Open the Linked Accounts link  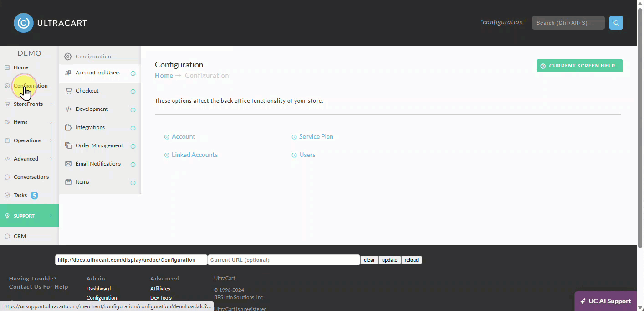(194, 155)
